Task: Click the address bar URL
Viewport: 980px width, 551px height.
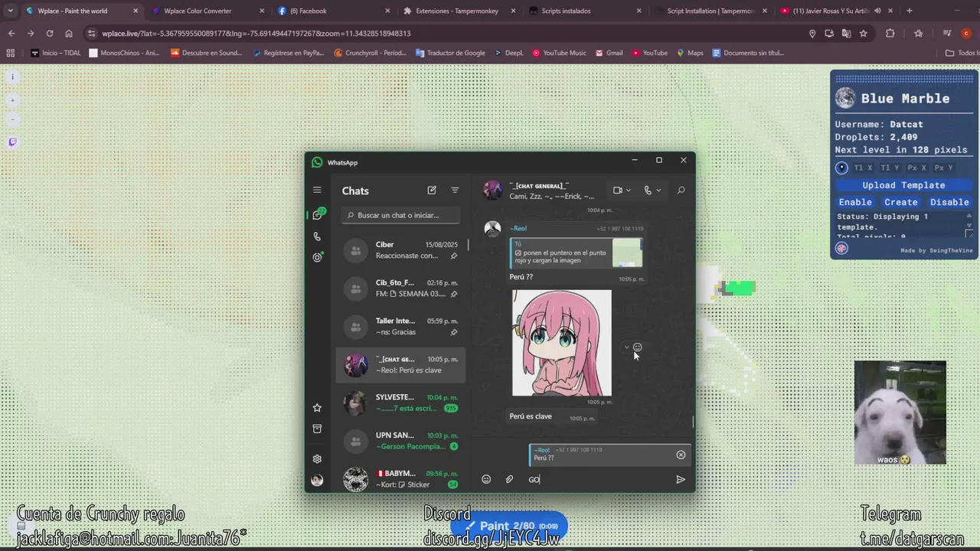Action: pos(256,34)
